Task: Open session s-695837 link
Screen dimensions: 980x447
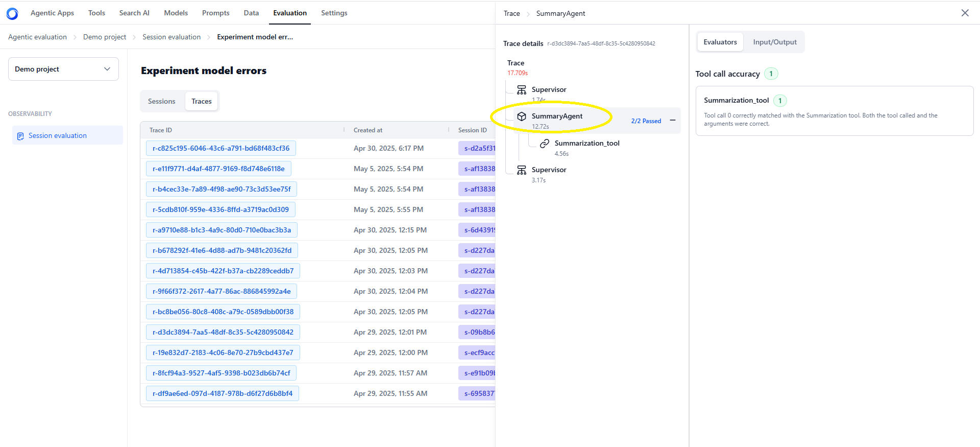Action: pyautogui.click(x=477, y=393)
